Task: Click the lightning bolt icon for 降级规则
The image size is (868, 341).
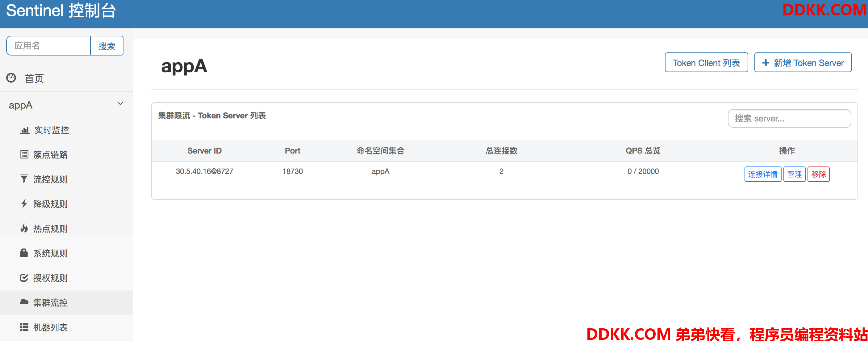Action: [x=24, y=204]
